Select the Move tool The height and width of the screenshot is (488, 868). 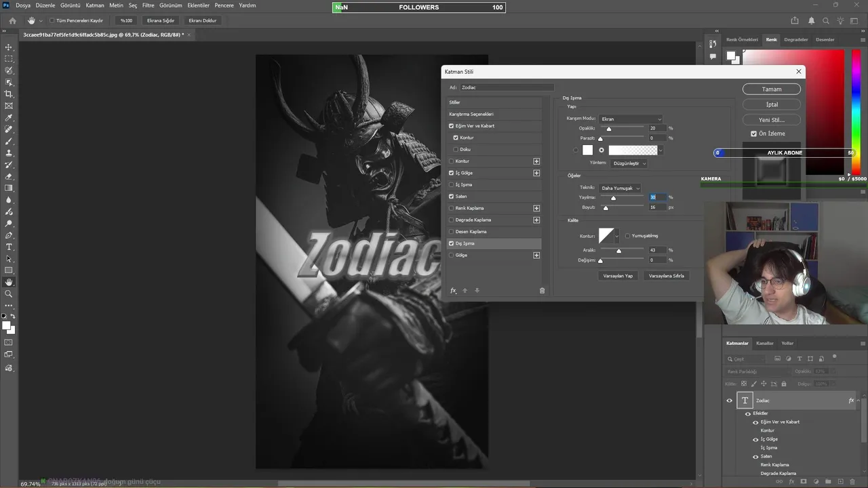click(9, 47)
